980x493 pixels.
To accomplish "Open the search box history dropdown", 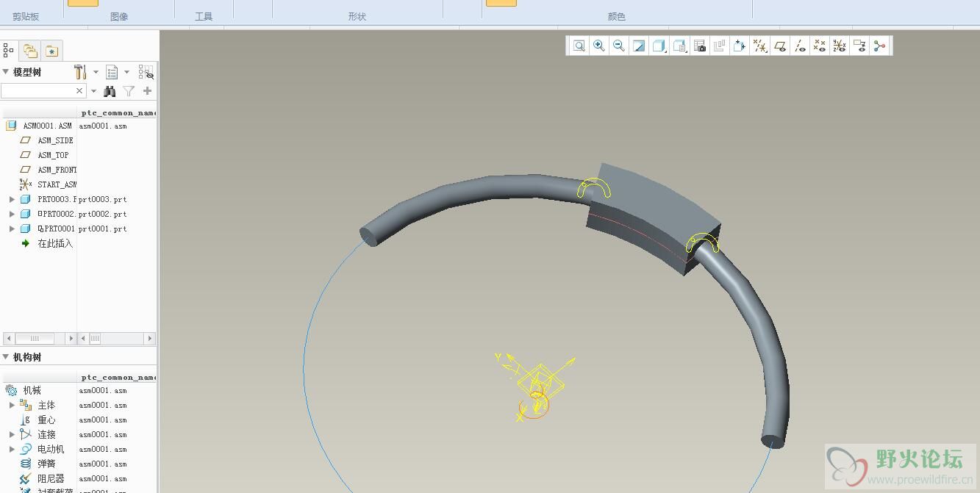I will [93, 91].
